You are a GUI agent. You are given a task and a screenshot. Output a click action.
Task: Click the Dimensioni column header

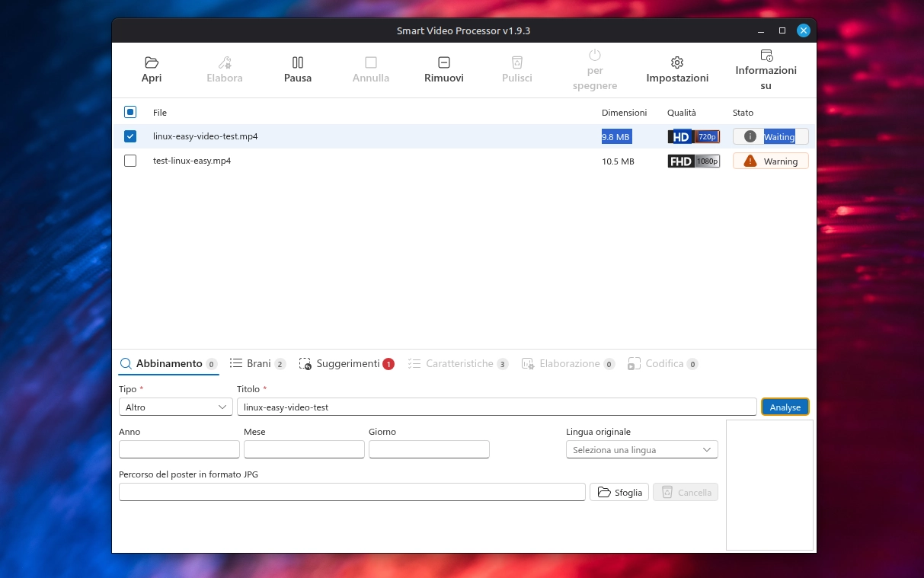(x=624, y=113)
